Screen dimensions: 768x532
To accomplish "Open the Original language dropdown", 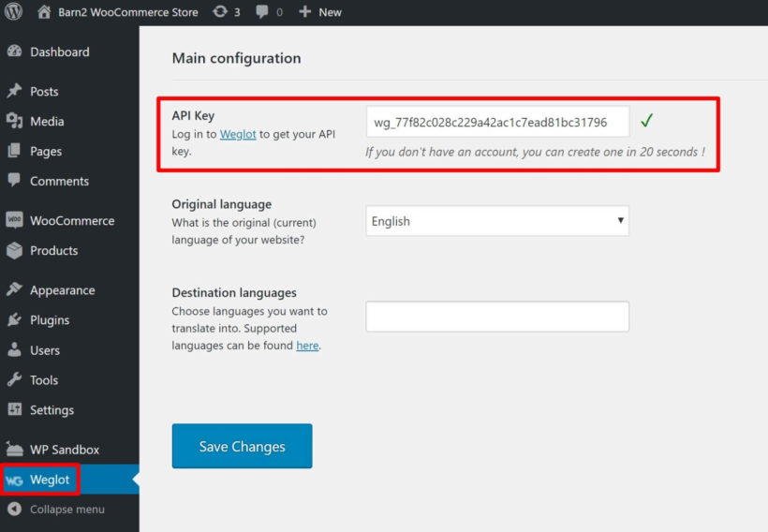I will pyautogui.click(x=496, y=221).
